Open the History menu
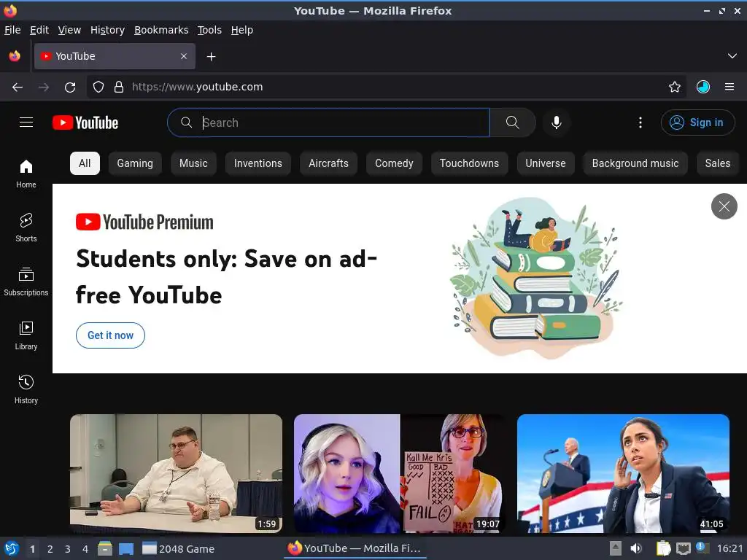Image resolution: width=747 pixels, height=560 pixels. coord(107,30)
